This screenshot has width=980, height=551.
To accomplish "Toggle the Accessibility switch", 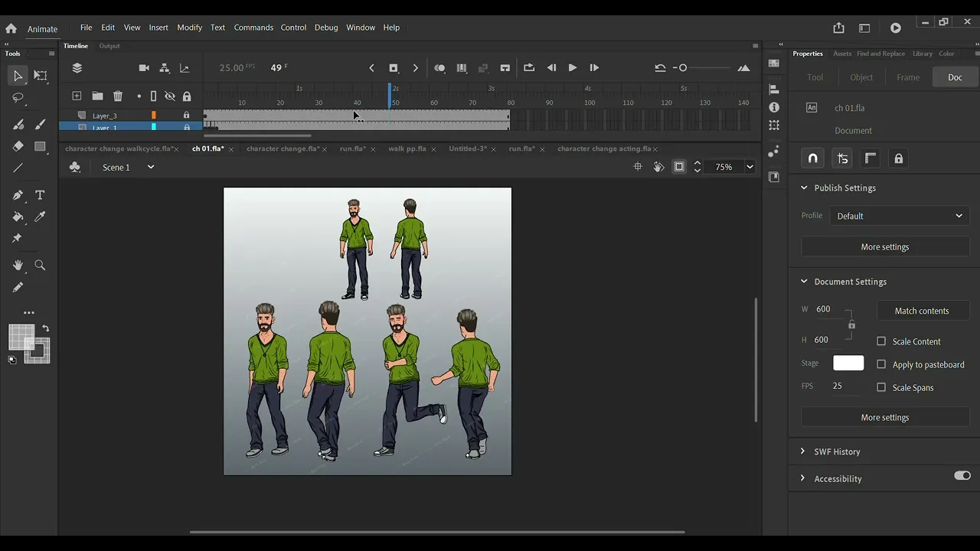I will click(962, 476).
